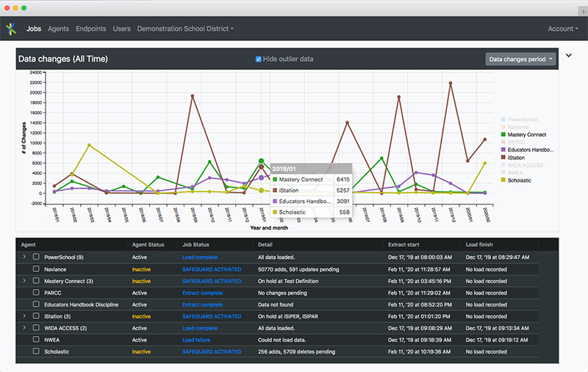Screen dimensions: 588x372
Task: Expand the PowerSchool agent row
Action: (24, 257)
